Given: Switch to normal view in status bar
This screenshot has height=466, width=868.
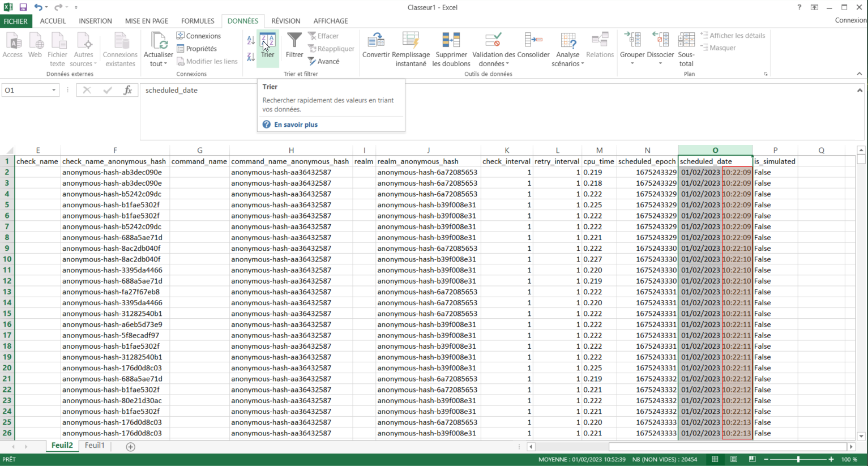Looking at the screenshot, I should click(x=715, y=459).
